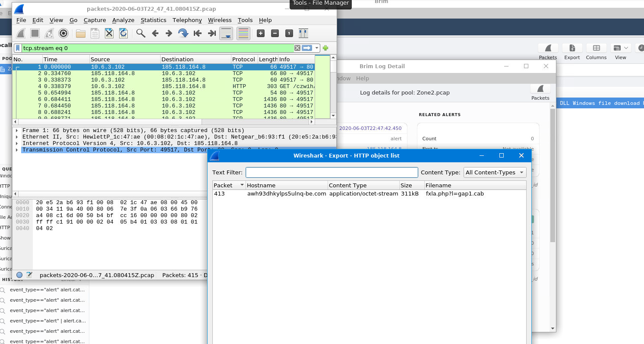Open the Wireshark Edit menu
The image size is (644, 344).
point(38,20)
